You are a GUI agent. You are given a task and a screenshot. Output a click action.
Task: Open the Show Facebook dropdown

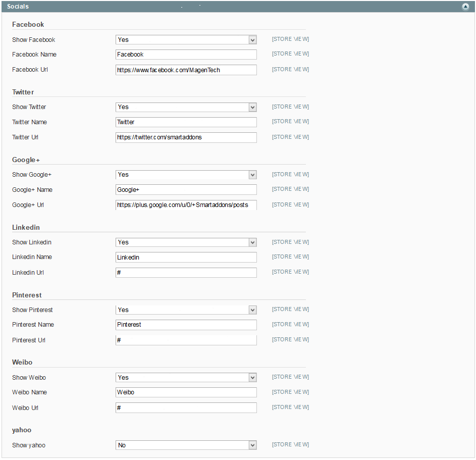tap(186, 40)
